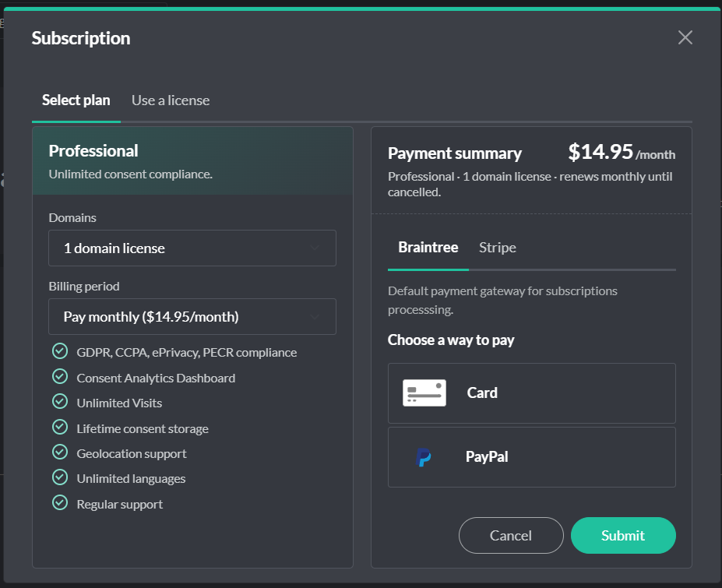The width and height of the screenshot is (722, 588).
Task: Click the 'Unlimited consent compliance.' text
Action: [131, 174]
